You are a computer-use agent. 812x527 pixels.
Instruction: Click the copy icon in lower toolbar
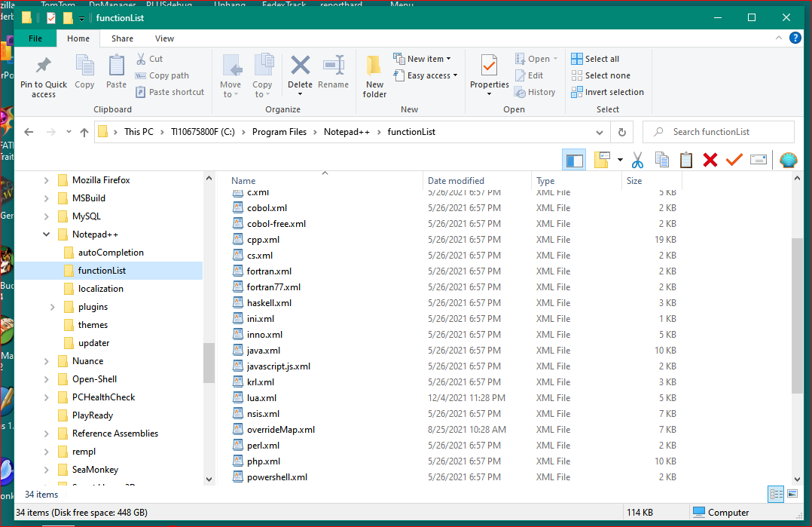662,160
